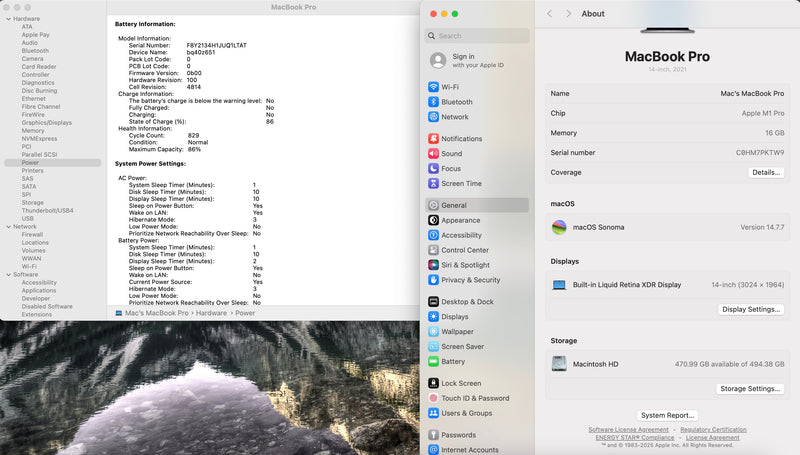Select Thunderbolt/USB4 in System Report sidebar
The width and height of the screenshot is (800, 455).
coord(47,210)
